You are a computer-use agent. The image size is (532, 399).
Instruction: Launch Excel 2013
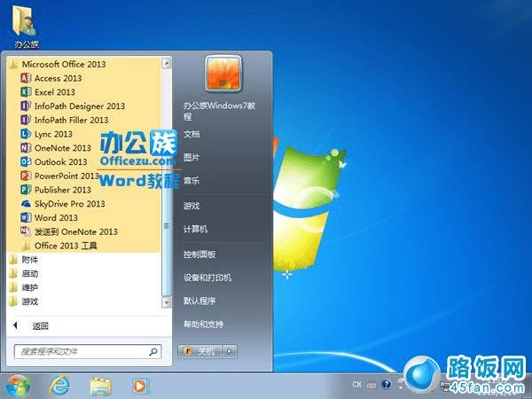pos(48,92)
